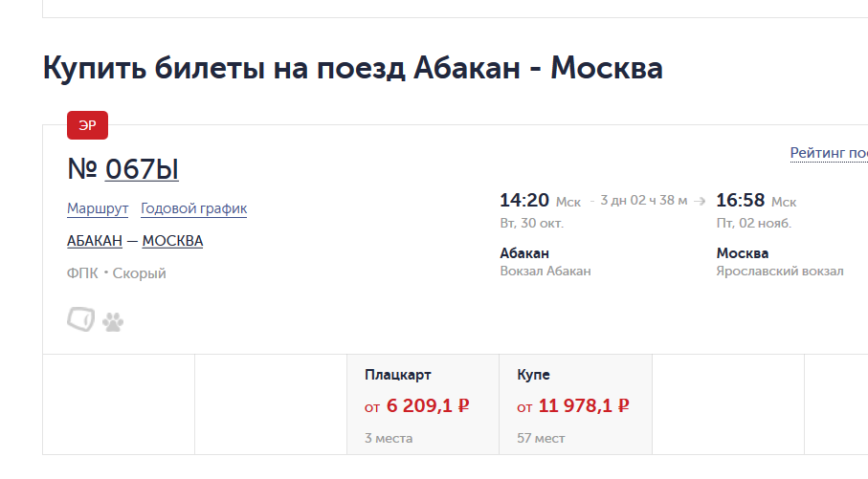The height and width of the screenshot is (479, 868).
Task: Select the Плацкарт seat class option
Action: tap(423, 404)
